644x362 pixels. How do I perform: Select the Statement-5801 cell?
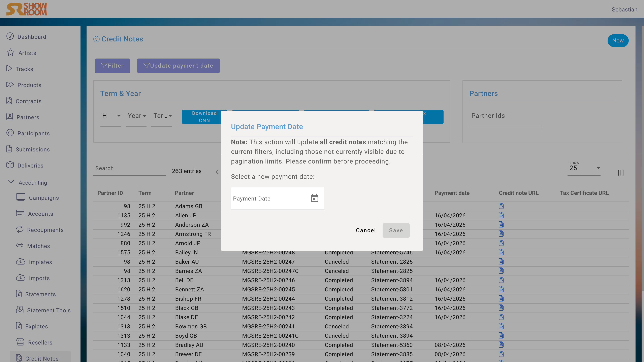(392, 289)
